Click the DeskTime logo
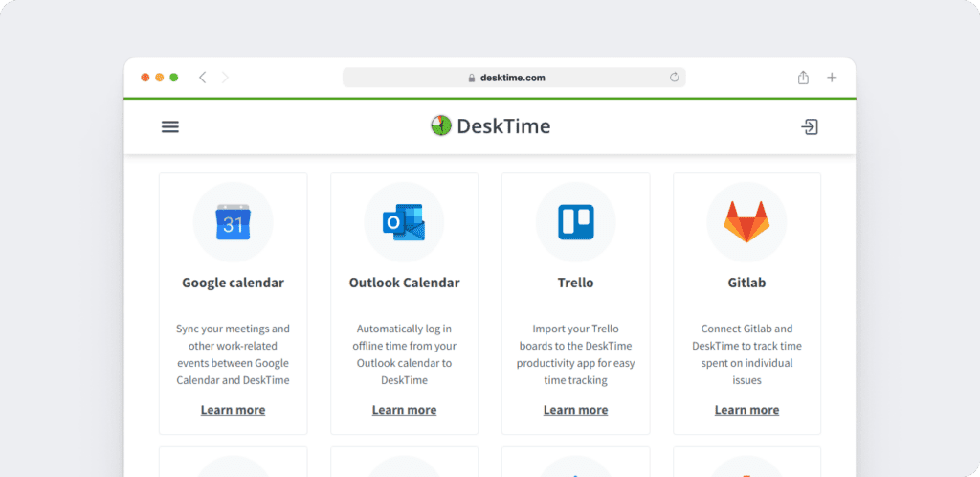Viewport: 980px width, 477px height. tap(491, 126)
